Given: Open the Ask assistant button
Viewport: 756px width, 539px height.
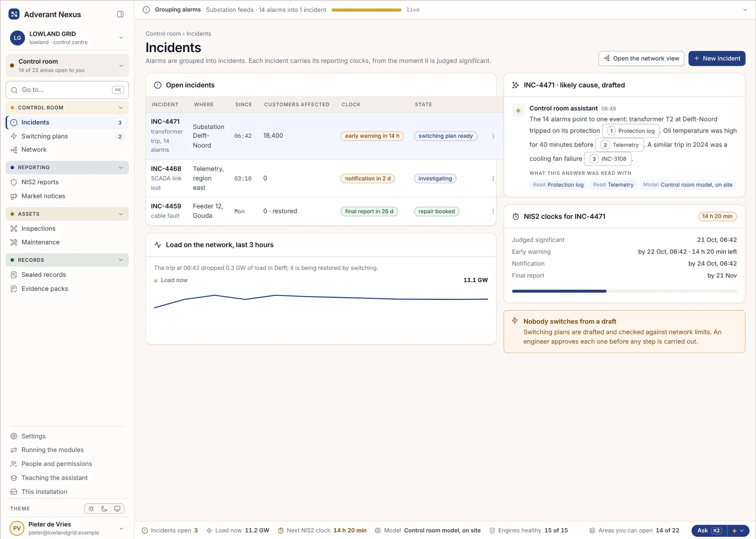Looking at the screenshot, I should pyautogui.click(x=710, y=531).
